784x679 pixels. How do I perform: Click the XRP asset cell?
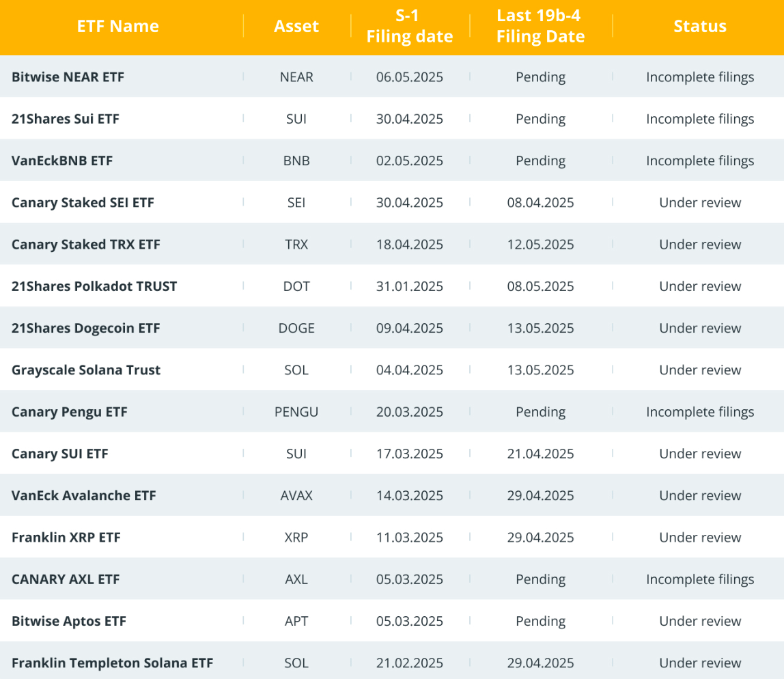tap(296, 538)
